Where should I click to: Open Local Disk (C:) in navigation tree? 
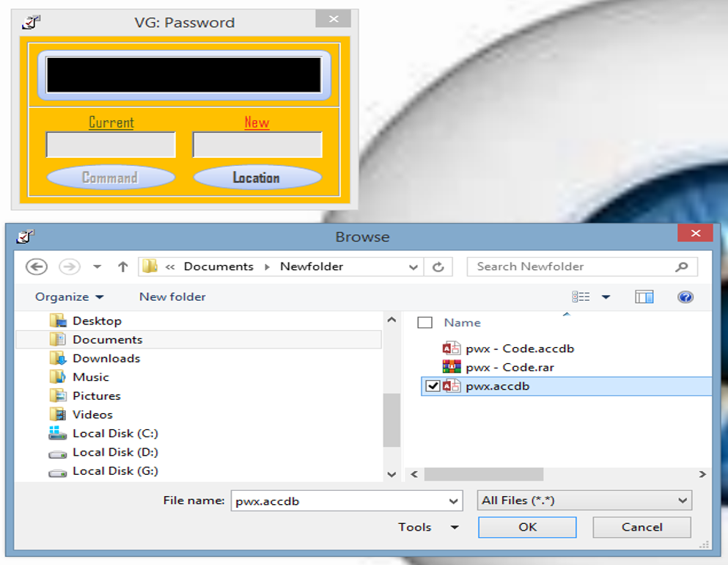[x=115, y=434]
